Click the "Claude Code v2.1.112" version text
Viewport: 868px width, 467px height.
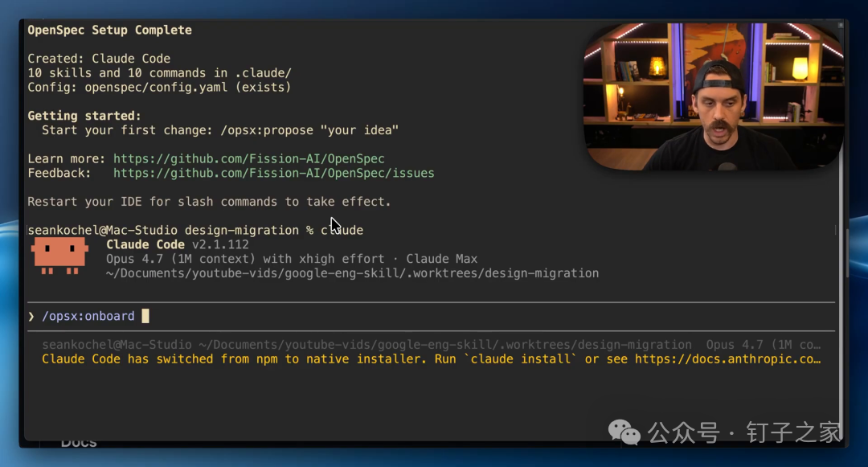pyautogui.click(x=178, y=244)
